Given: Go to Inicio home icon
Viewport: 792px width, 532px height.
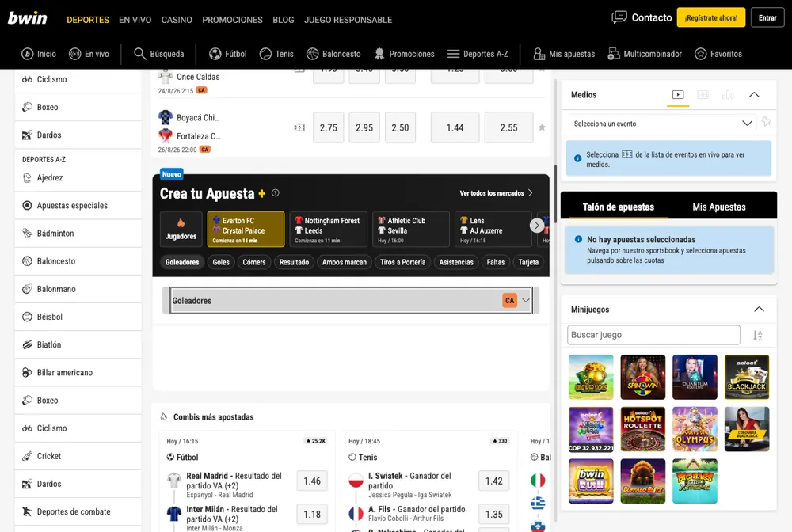Looking at the screenshot, I should coord(27,54).
